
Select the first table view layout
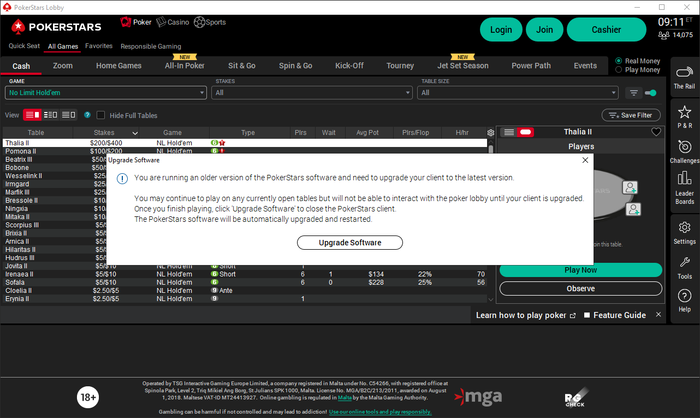32,115
